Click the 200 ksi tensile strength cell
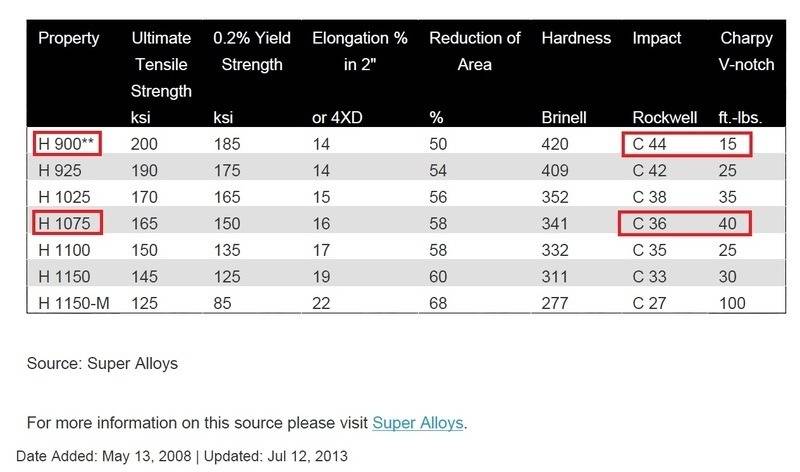This screenshot has height=472, width=800. tap(145, 144)
